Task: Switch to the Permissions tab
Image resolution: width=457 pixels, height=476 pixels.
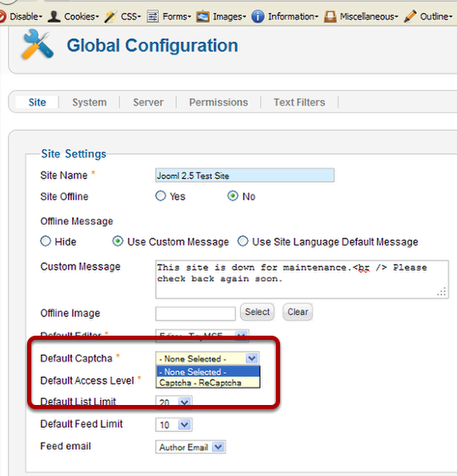Action: (218, 102)
